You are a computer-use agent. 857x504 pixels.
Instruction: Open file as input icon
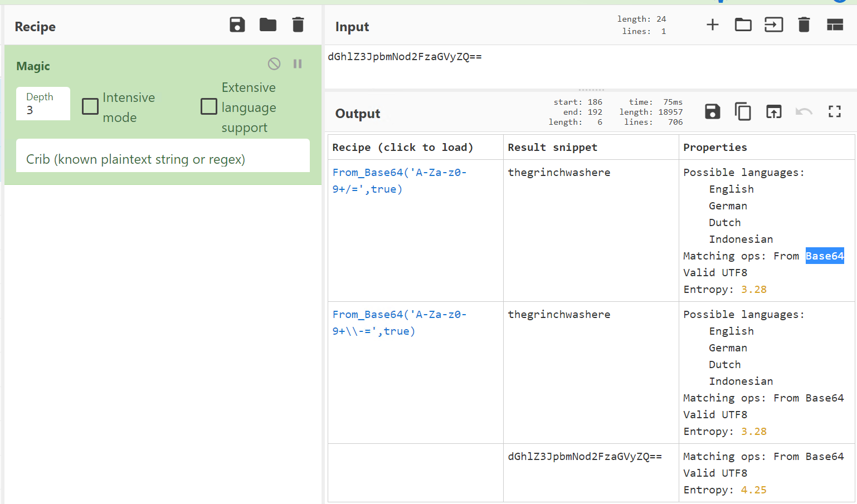773,25
